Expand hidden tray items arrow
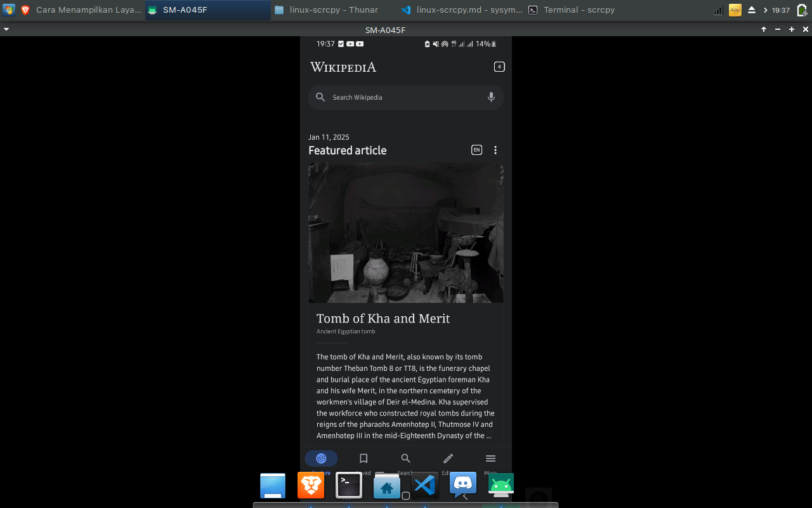The width and height of the screenshot is (812, 508). tap(766, 10)
